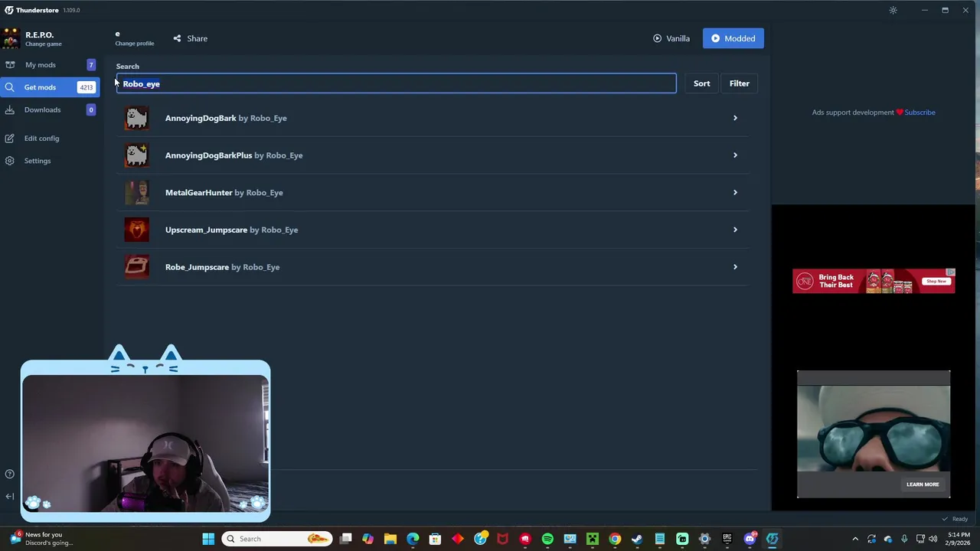This screenshot has width=980, height=551.
Task: Expand the MetalGearHunter mod row
Action: [x=432, y=192]
